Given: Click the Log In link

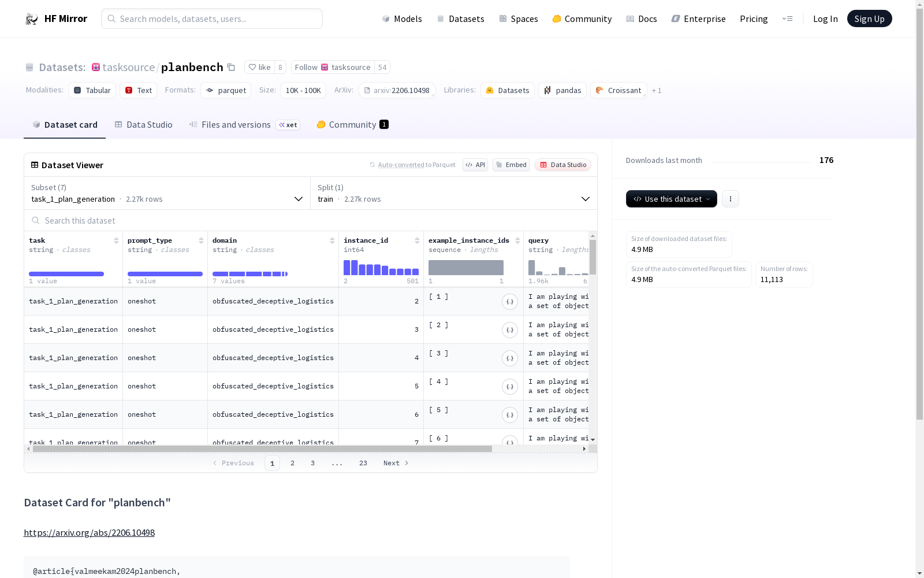Looking at the screenshot, I should [x=825, y=19].
